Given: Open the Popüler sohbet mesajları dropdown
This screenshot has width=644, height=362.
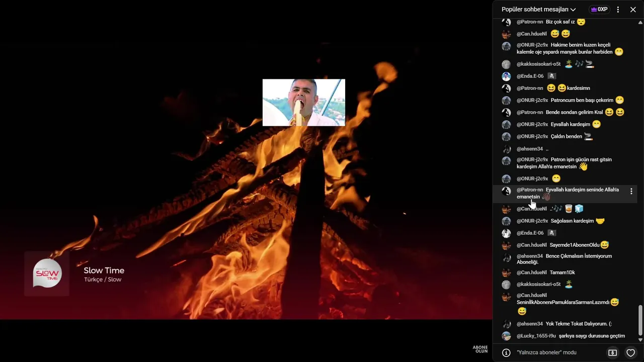Looking at the screenshot, I should click(x=538, y=10).
